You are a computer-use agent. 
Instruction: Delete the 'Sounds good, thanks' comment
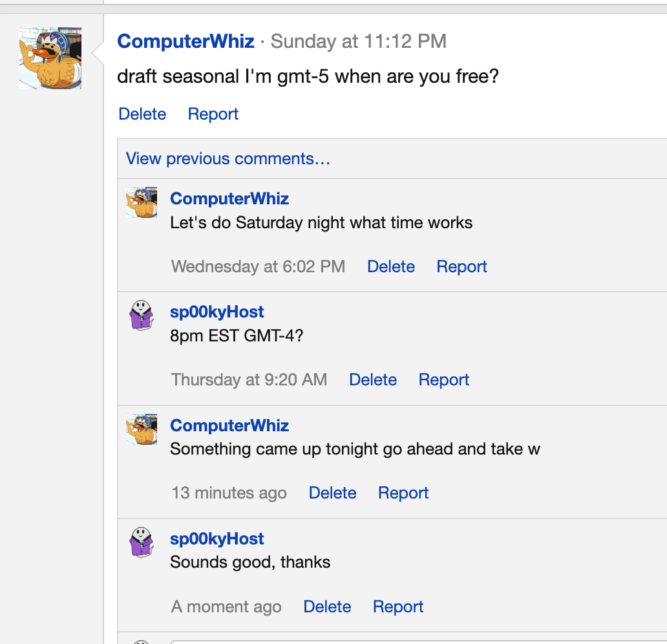(327, 607)
